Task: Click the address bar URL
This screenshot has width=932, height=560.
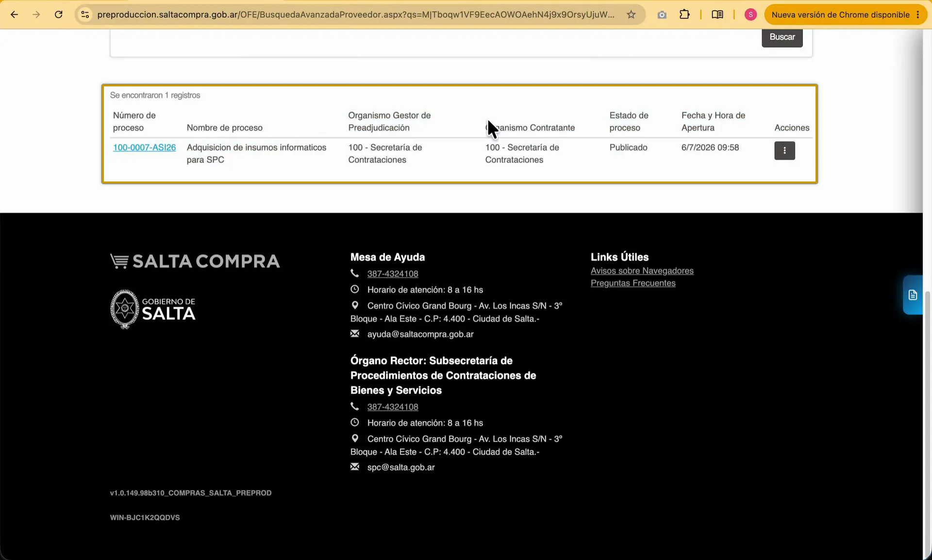Action: point(356,15)
